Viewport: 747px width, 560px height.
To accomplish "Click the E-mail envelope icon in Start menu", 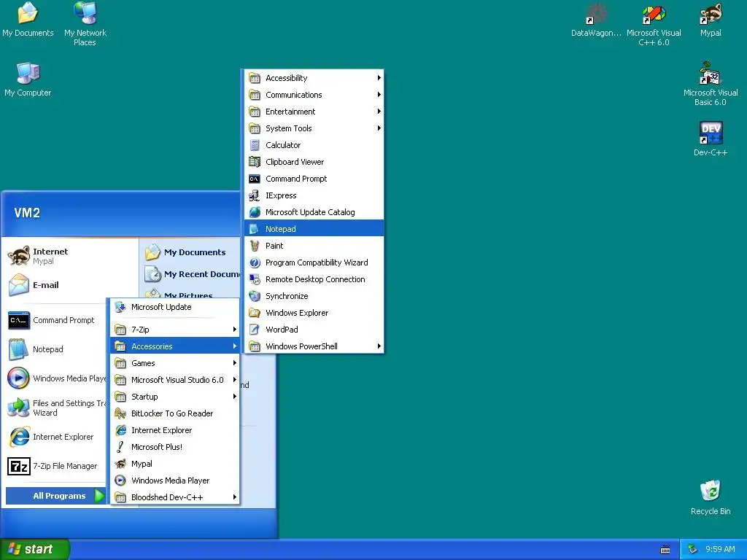I will point(19,285).
